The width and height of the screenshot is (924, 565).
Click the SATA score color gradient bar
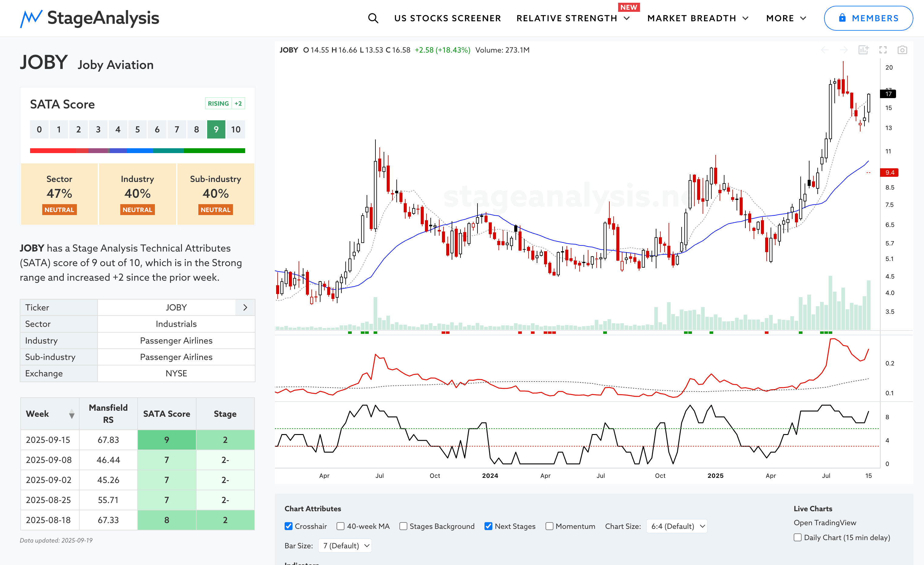point(137,150)
